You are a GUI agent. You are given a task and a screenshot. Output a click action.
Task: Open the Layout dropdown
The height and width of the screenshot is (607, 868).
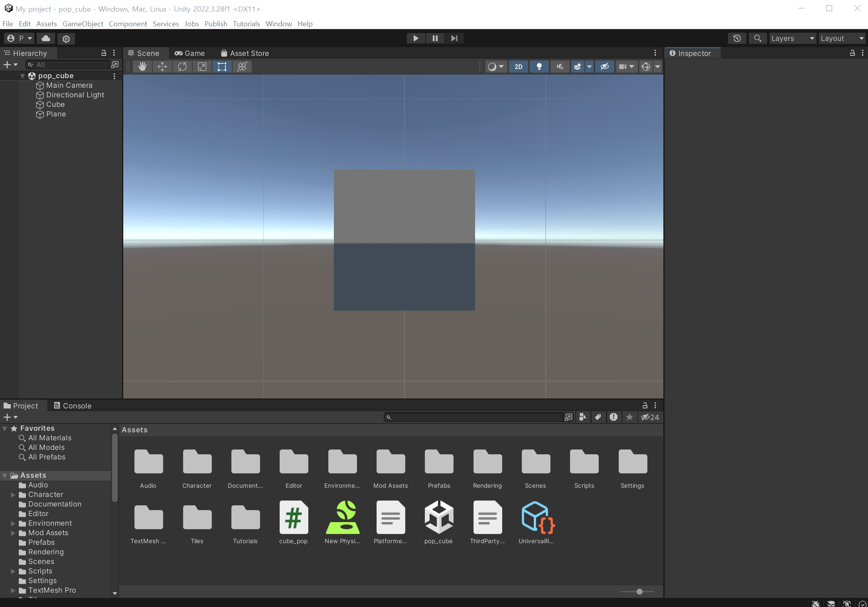coord(842,38)
